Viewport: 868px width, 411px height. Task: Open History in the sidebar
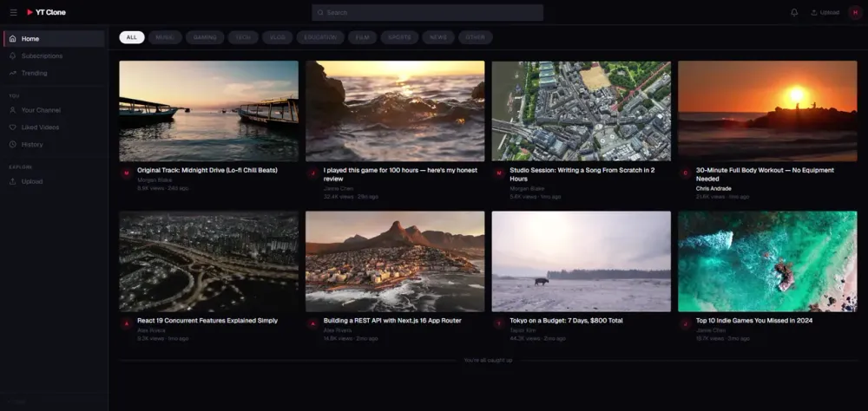[x=54, y=145]
